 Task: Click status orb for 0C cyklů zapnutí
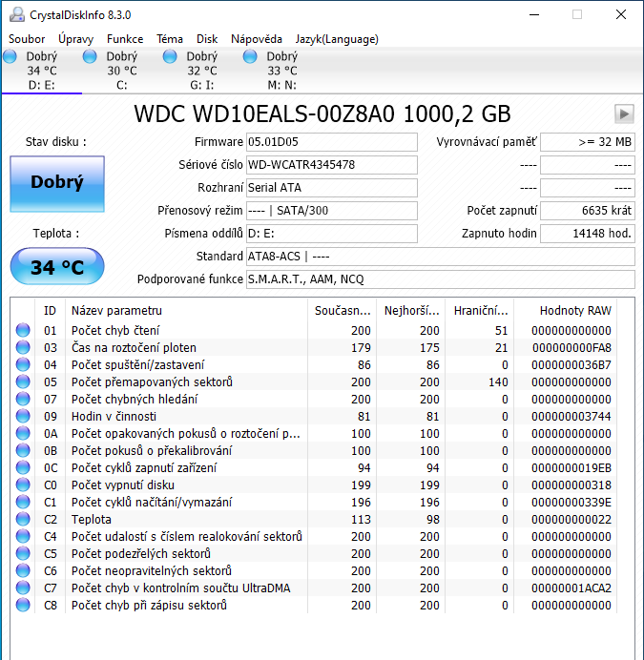click(23, 467)
